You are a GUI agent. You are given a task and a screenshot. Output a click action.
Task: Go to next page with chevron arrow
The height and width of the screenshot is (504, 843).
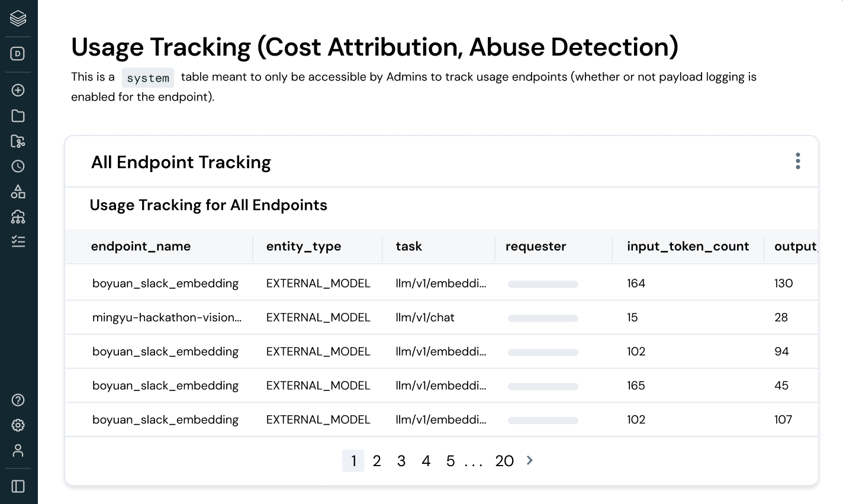(530, 460)
